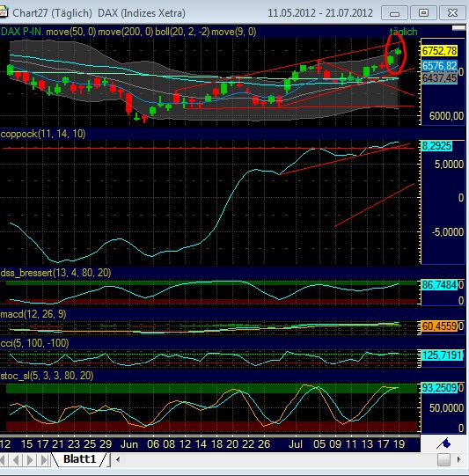Viewport: 469px width, 476px height.
Task: Click date 06 on the time axis
Action: 153,444
